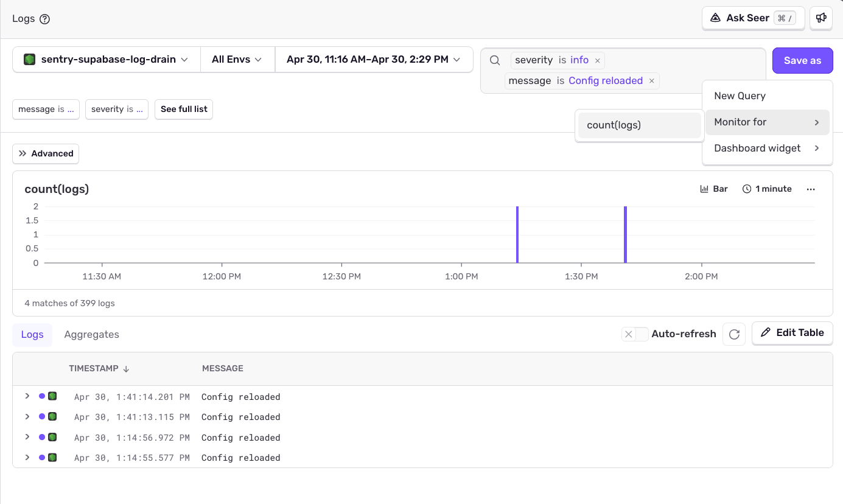Change chart type from Bar
The width and height of the screenshot is (843, 504).
pos(714,189)
